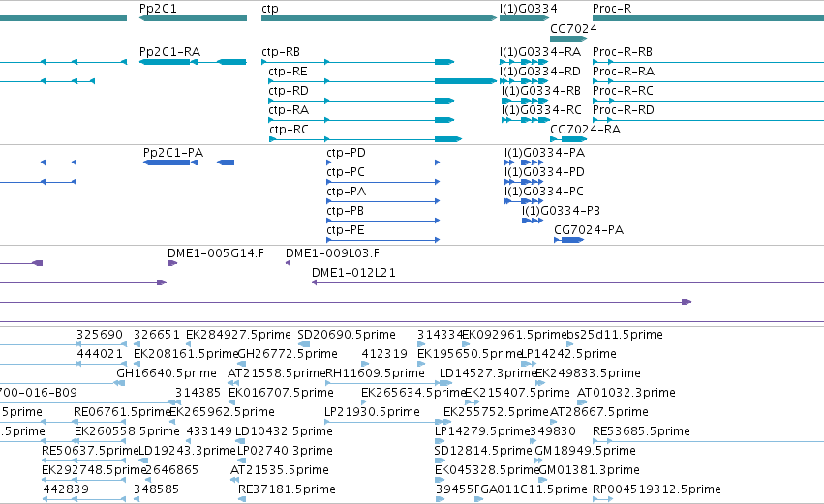The height and width of the screenshot is (504, 824).
Task: Click the ctp-PD protein label
Action: tap(346, 153)
